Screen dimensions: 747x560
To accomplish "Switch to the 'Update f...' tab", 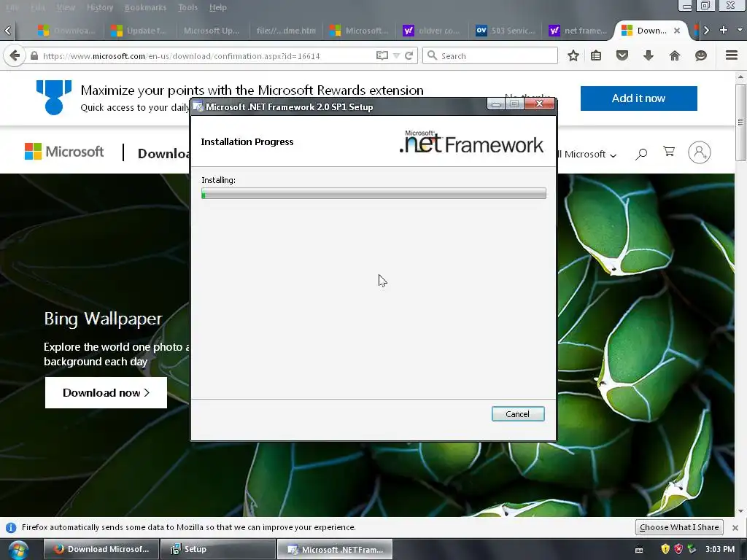I will pyautogui.click(x=140, y=31).
